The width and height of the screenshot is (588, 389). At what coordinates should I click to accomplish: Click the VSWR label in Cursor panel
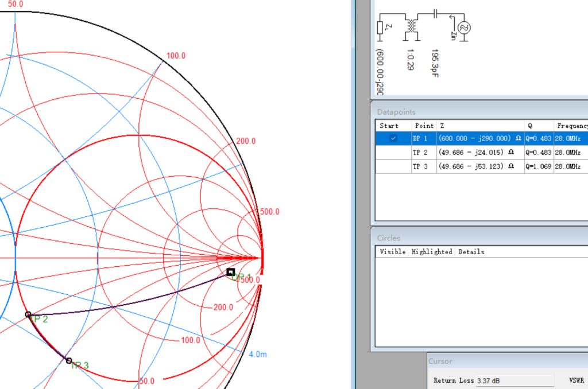[577, 380]
